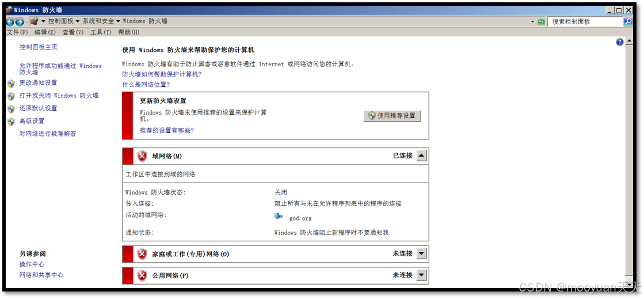The image size is (644, 299).
Task: Open 网络和共享中心 link
Action: 41,275
